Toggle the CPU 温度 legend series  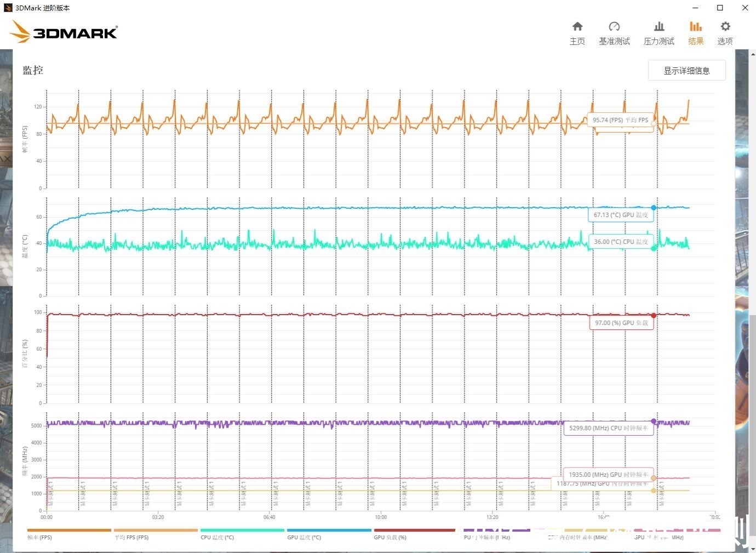coord(242,534)
